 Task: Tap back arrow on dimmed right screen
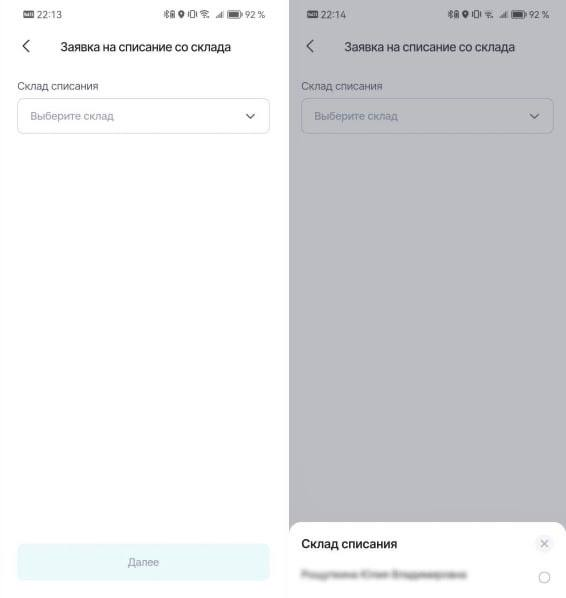point(310,47)
